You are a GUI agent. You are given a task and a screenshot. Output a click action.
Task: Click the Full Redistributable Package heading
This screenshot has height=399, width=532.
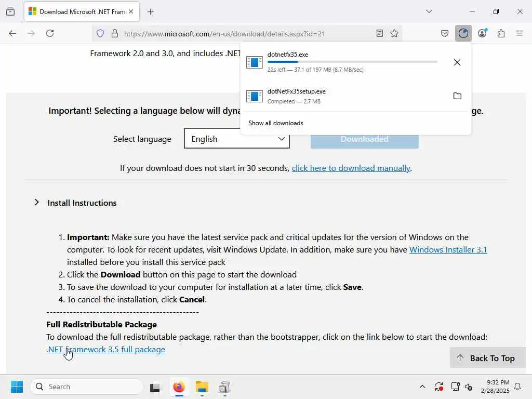(101, 325)
